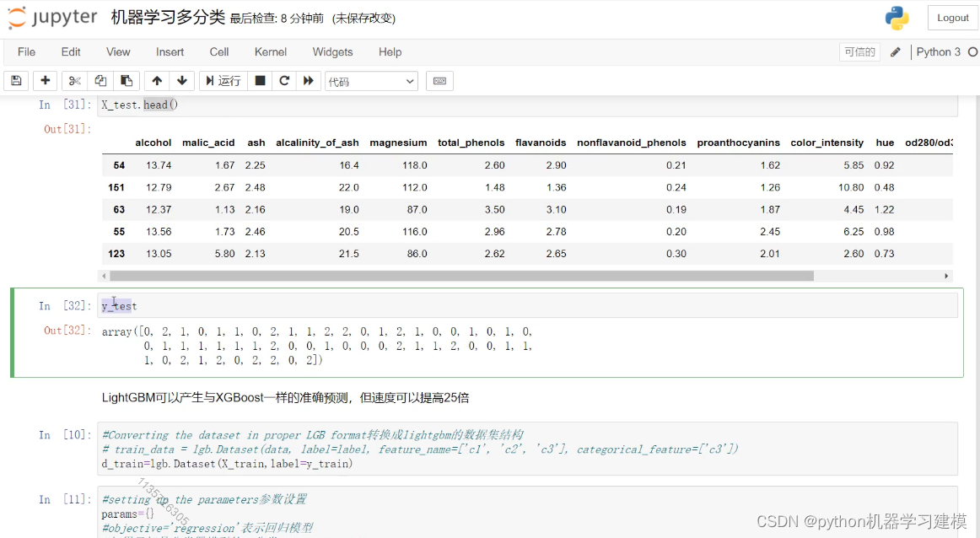Move selected cell down arrow

182,81
